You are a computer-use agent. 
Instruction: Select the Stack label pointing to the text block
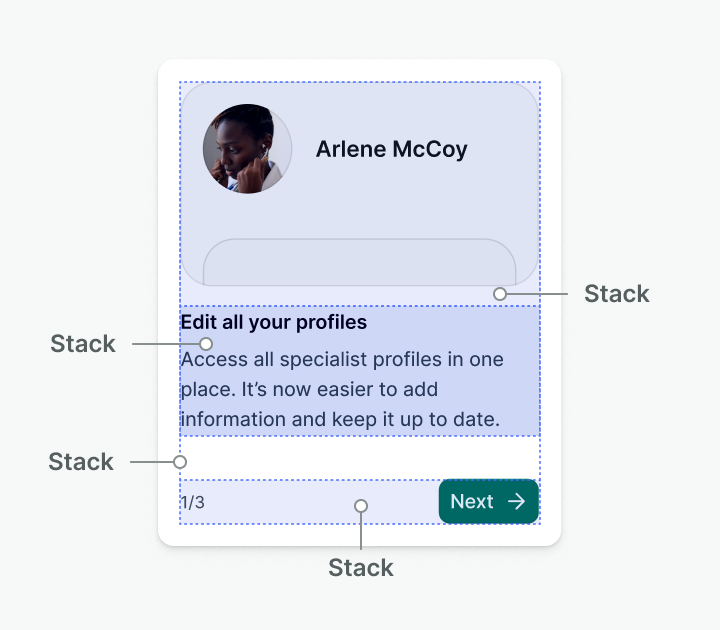[x=83, y=344]
